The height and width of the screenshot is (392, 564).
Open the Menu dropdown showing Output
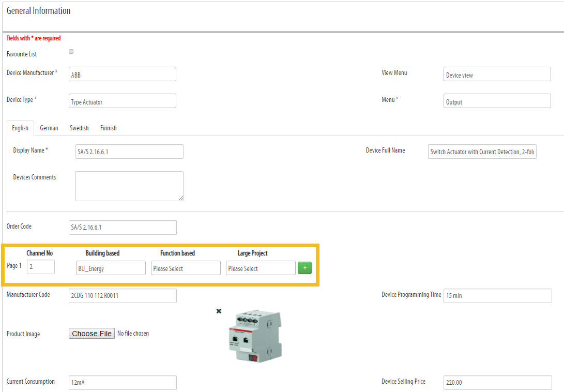coord(497,101)
